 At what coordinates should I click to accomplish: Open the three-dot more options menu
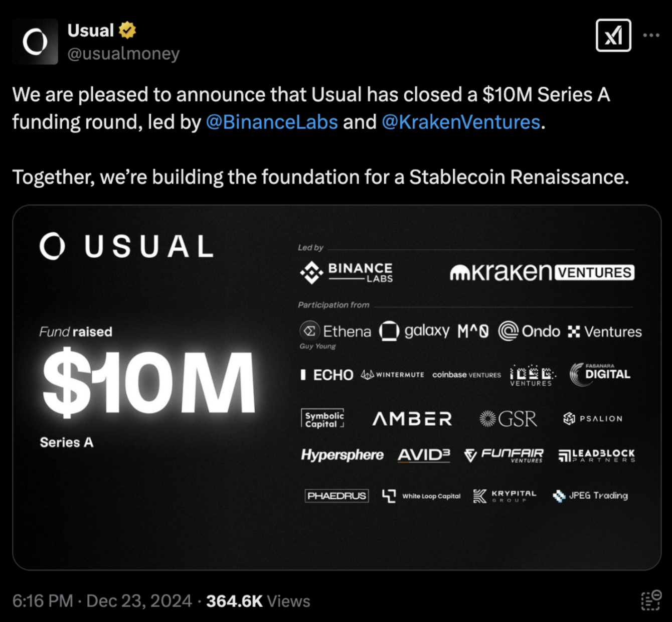651,36
